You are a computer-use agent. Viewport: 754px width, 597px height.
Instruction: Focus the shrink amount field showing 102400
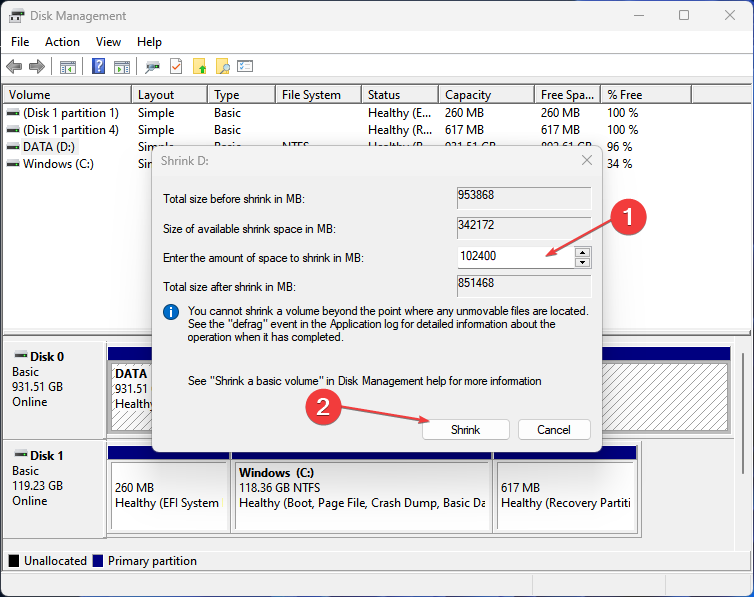515,257
